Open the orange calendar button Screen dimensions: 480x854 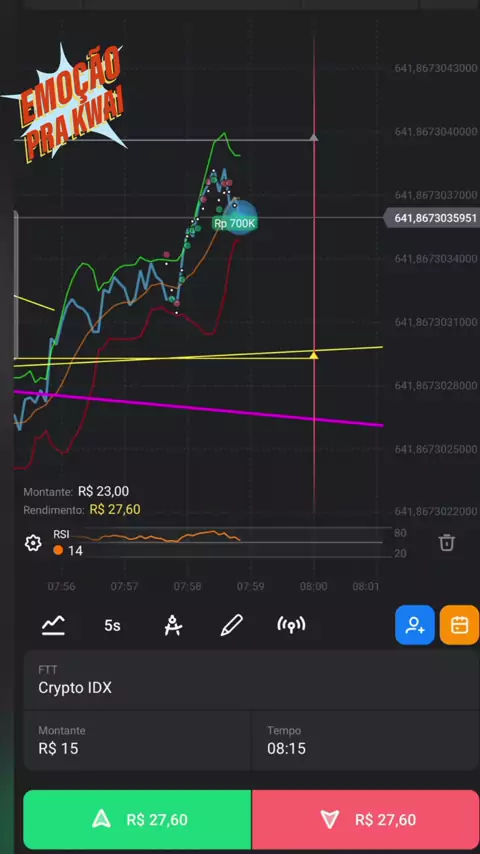pos(460,625)
